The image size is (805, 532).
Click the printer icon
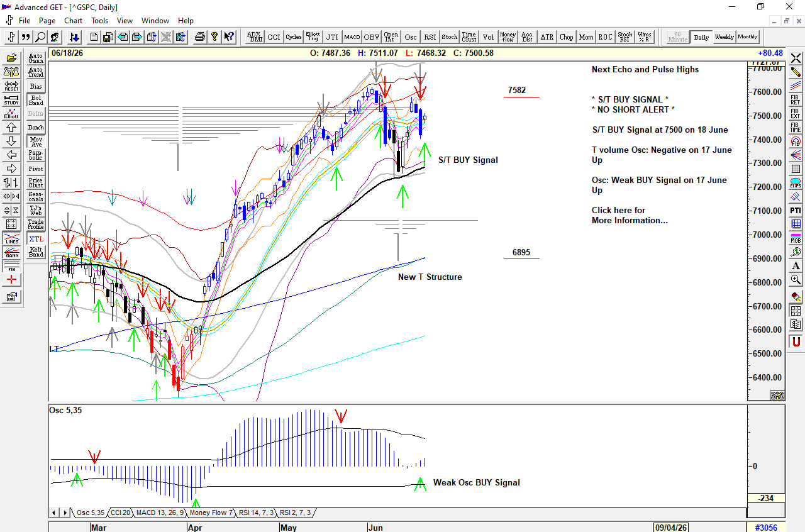tap(200, 37)
